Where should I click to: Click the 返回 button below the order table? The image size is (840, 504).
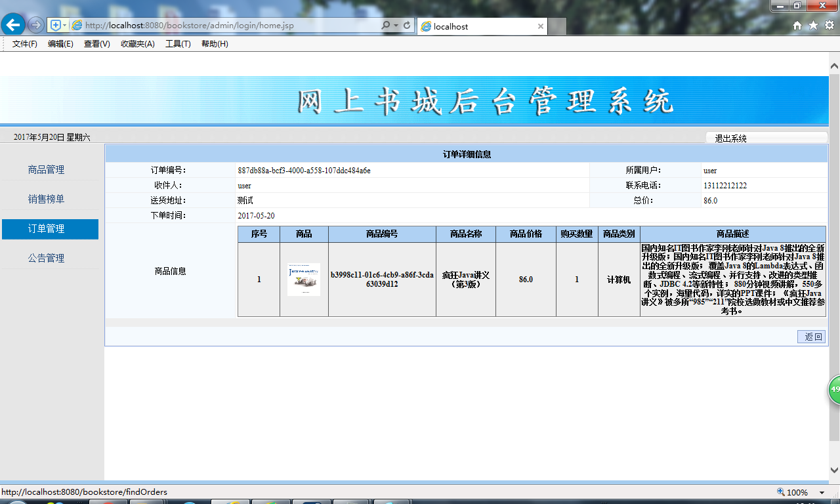811,336
